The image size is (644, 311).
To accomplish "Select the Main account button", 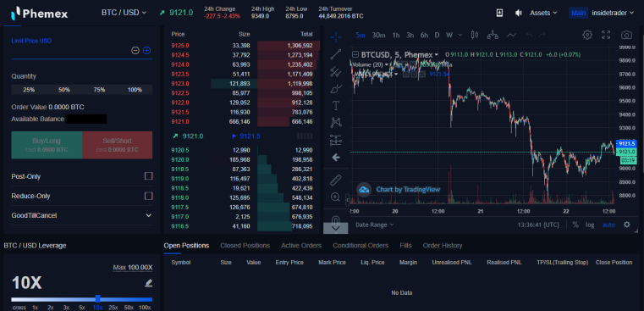I will point(578,13).
